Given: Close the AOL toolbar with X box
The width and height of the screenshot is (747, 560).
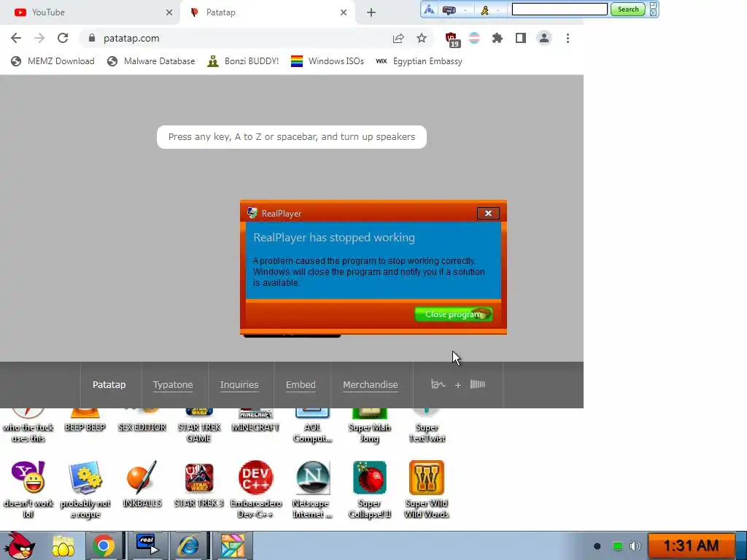Looking at the screenshot, I should point(653,13).
